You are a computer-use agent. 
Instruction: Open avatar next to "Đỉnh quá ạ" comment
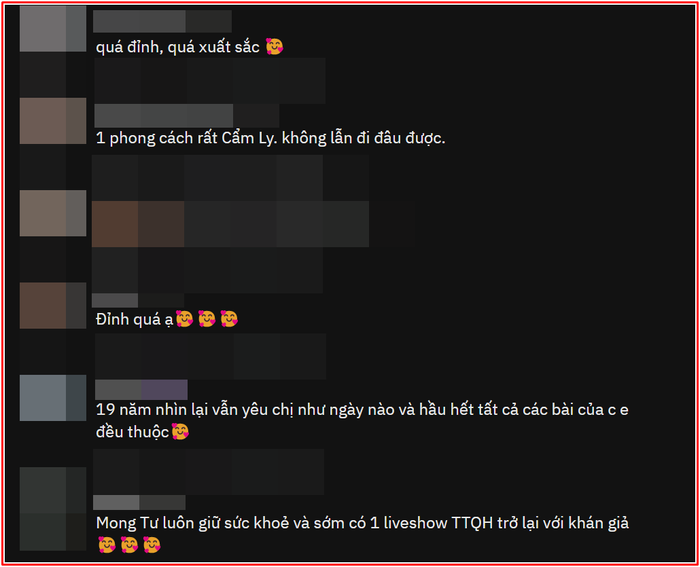53,305
